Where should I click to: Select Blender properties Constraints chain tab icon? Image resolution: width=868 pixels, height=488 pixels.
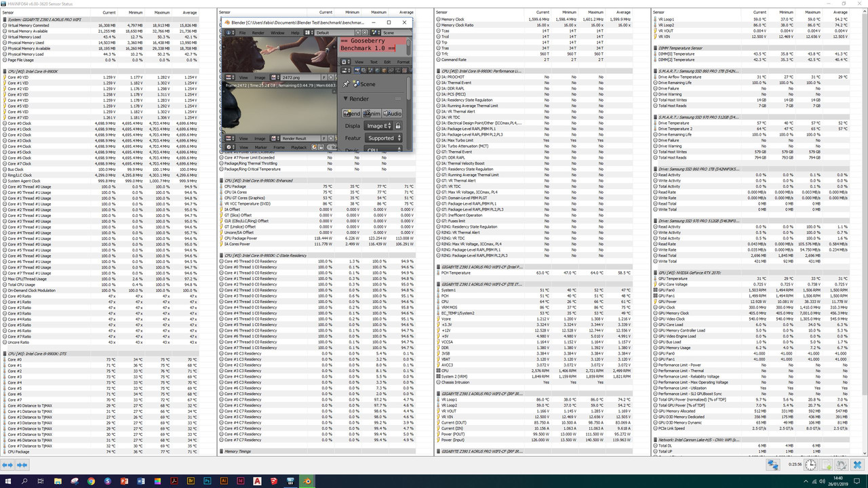click(391, 70)
